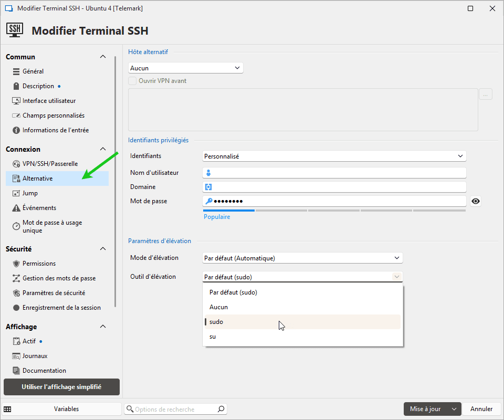Collapse the Connexion section
The height and width of the screenshot is (420, 504).
pos(103,149)
